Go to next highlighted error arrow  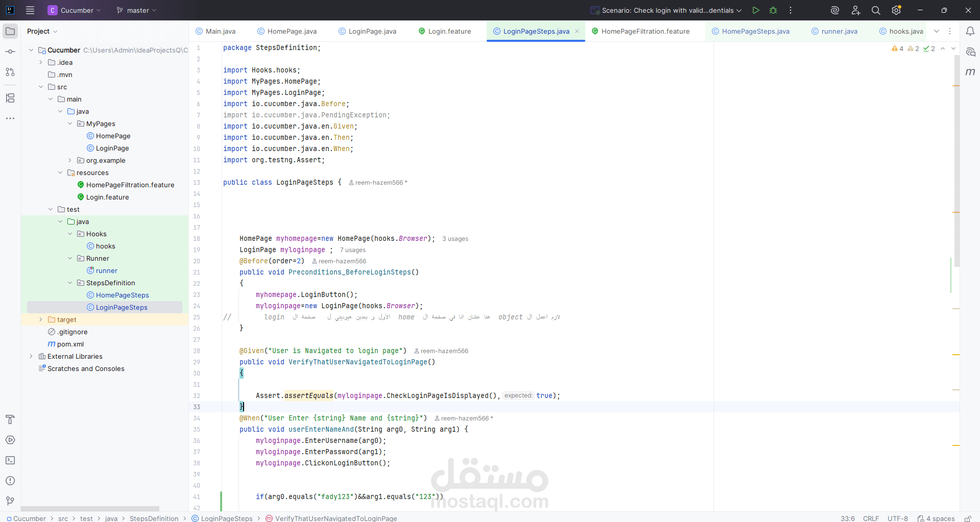tap(953, 48)
